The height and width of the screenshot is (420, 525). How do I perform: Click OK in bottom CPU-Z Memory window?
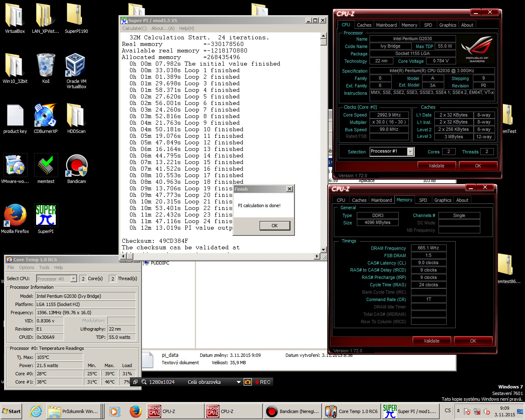[473, 341]
